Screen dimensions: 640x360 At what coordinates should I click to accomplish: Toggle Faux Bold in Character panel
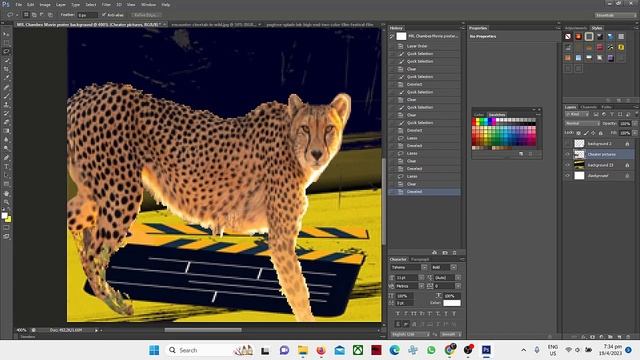coord(398,313)
